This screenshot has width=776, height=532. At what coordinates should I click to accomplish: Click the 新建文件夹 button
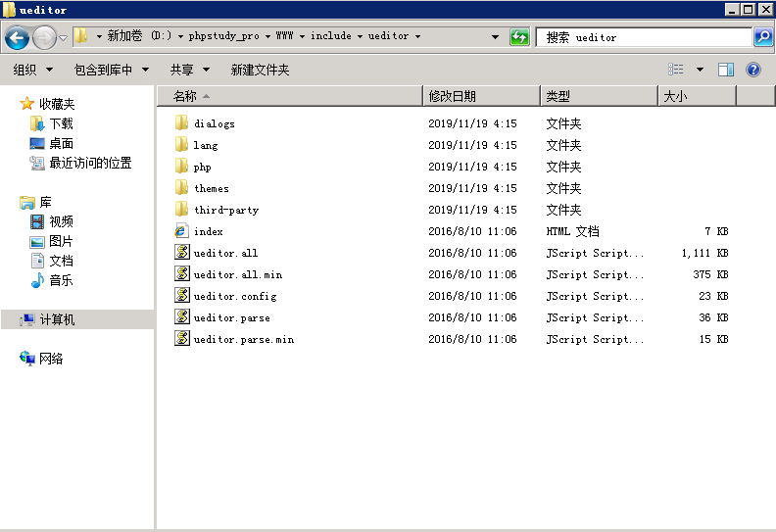click(260, 70)
